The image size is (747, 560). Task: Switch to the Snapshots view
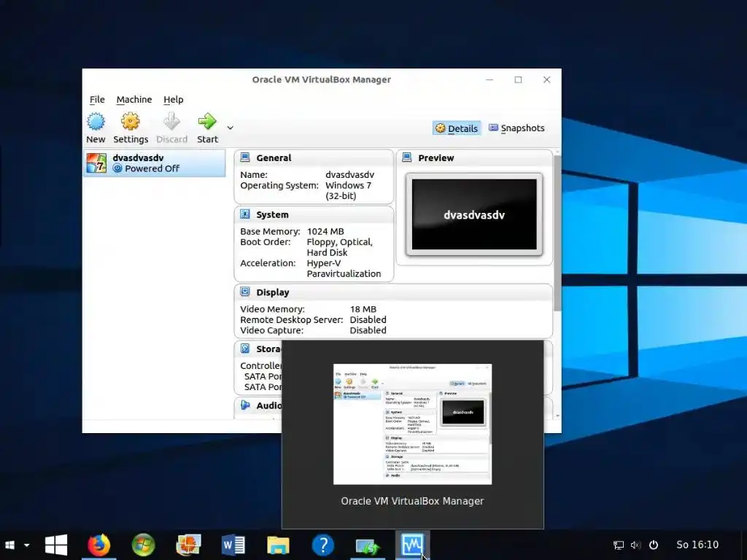click(x=516, y=128)
